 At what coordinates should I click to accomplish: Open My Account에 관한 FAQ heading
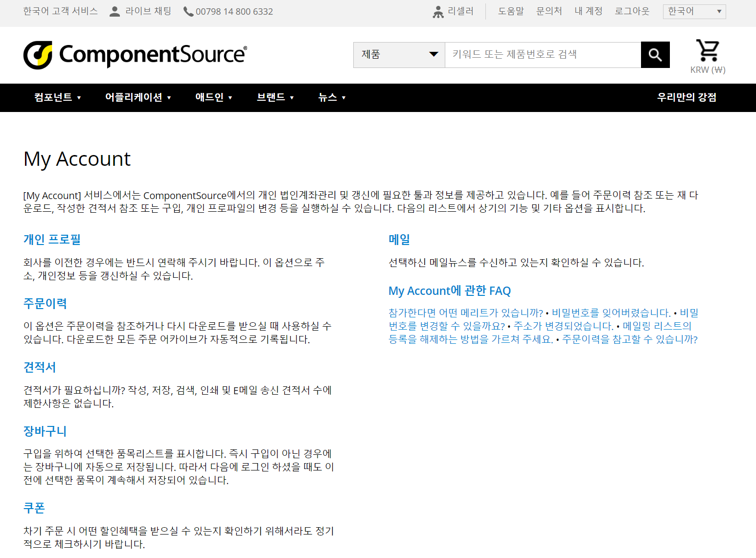point(450,291)
